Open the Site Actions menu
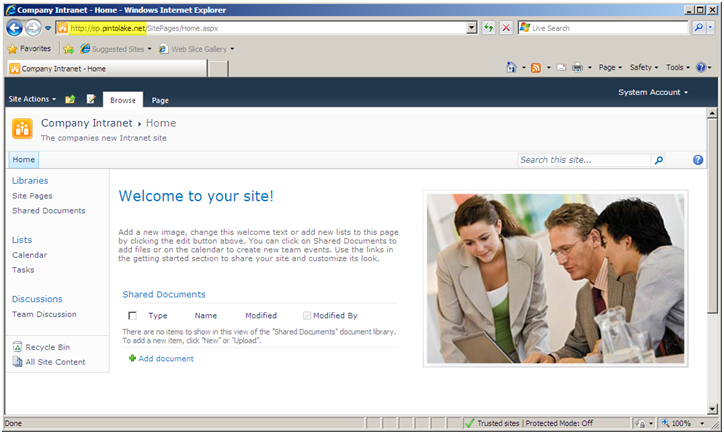 pos(32,99)
